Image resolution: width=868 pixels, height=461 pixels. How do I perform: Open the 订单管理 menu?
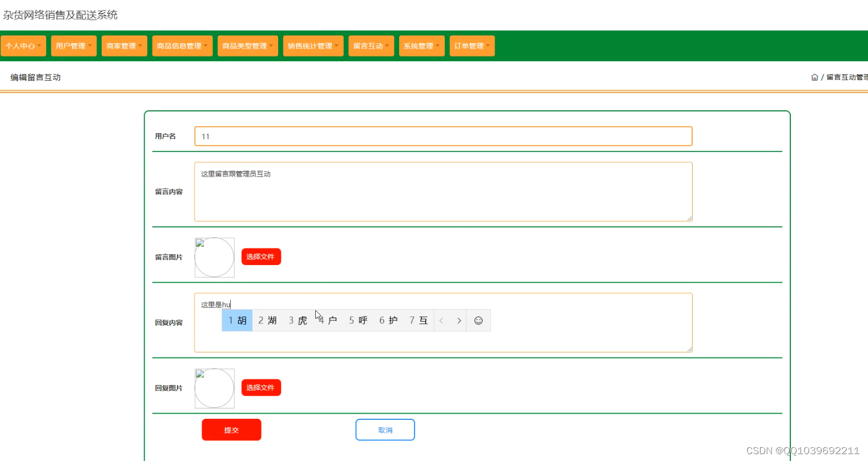[472, 46]
